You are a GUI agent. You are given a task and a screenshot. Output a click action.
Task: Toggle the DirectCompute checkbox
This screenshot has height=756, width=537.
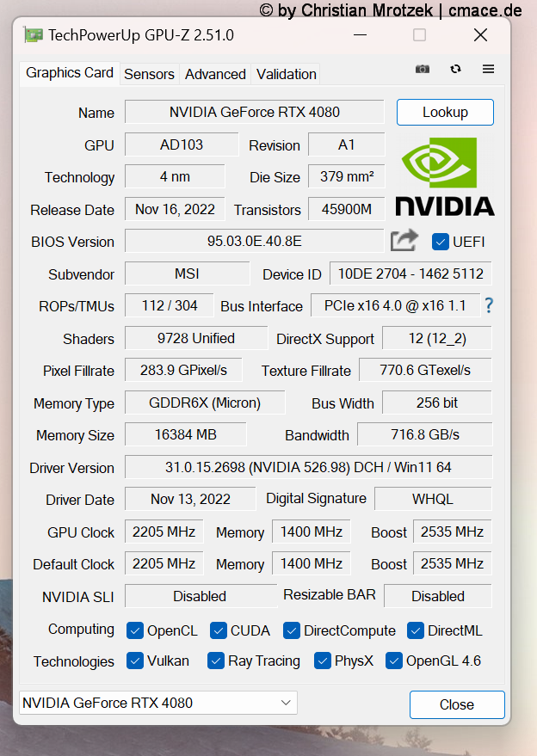click(292, 630)
